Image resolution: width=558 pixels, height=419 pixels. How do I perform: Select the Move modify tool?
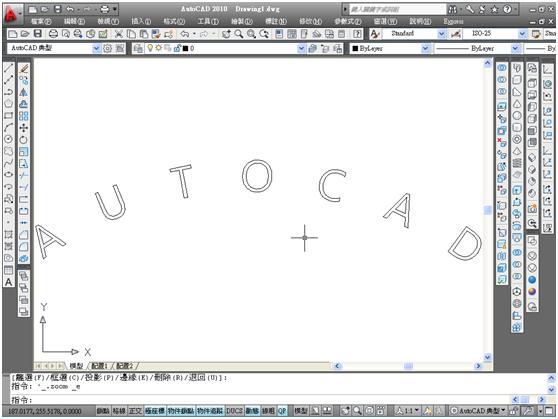[23, 128]
